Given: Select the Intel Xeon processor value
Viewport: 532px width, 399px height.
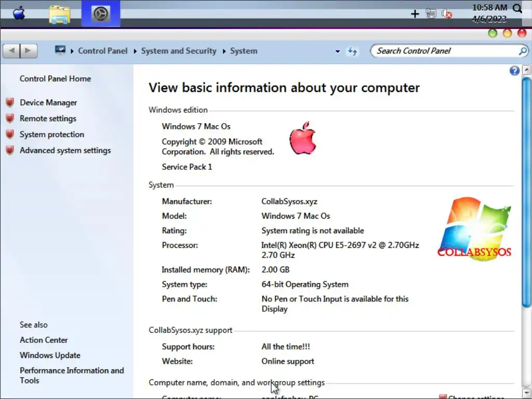Looking at the screenshot, I should (x=340, y=250).
